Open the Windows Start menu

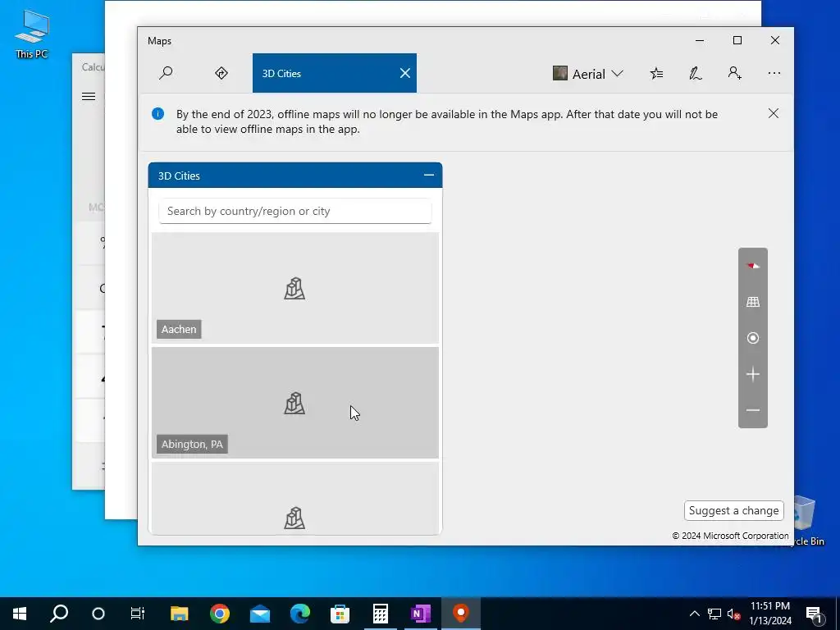(x=20, y=614)
